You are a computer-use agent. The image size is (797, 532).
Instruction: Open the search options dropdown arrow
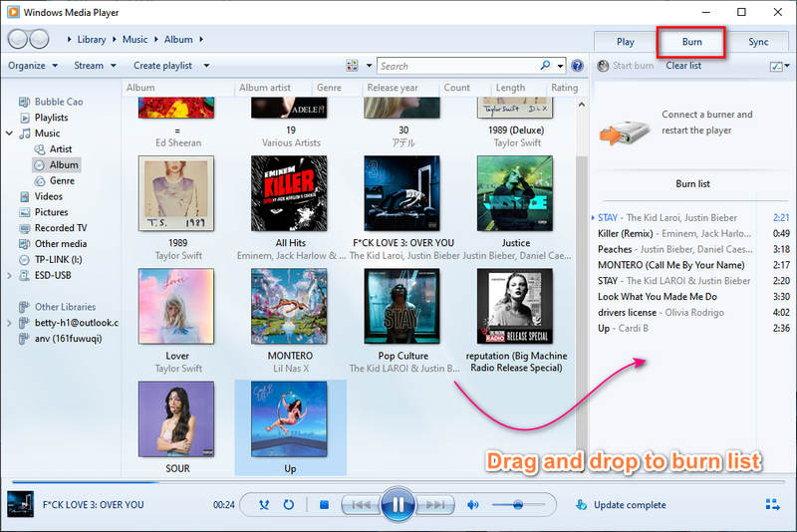pyautogui.click(x=560, y=66)
